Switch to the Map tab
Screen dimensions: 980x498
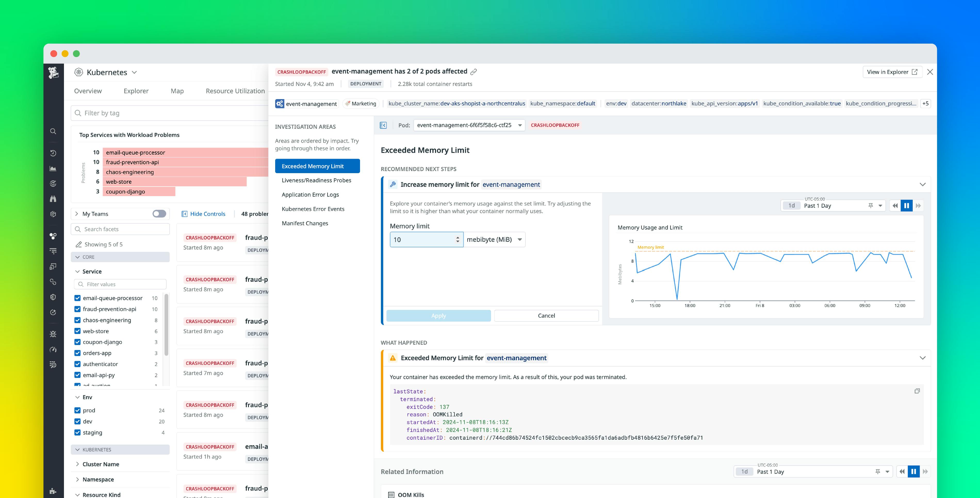tap(177, 91)
